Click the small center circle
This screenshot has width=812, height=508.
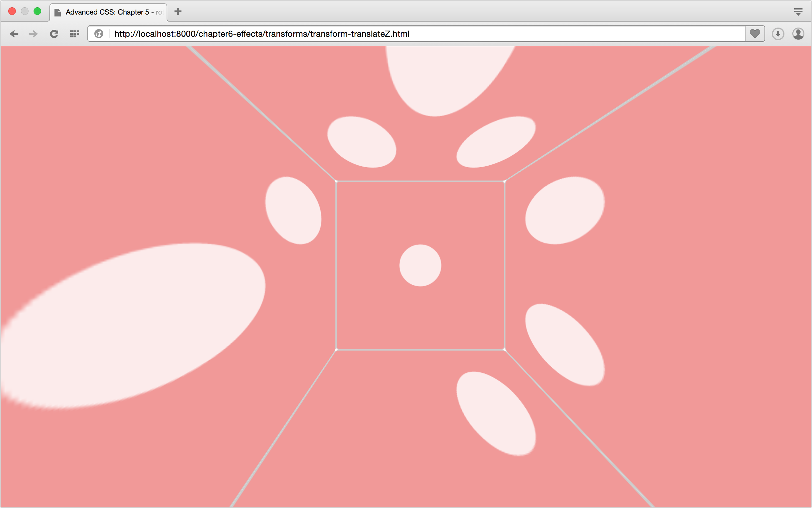(420, 265)
